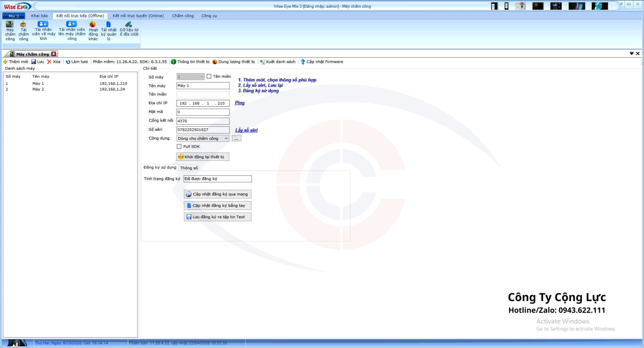
Task: Open the Số máy combo box
Action: [x=191, y=77]
